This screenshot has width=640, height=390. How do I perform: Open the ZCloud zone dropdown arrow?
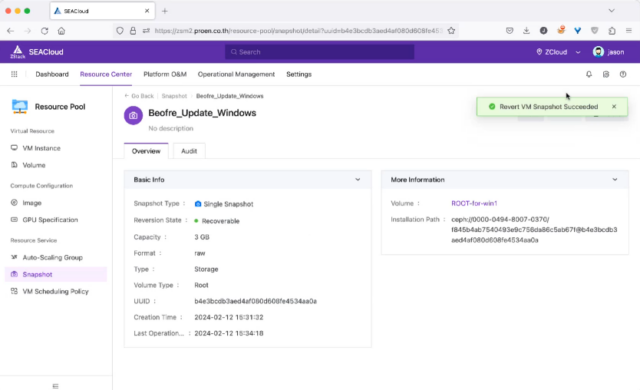pos(578,52)
